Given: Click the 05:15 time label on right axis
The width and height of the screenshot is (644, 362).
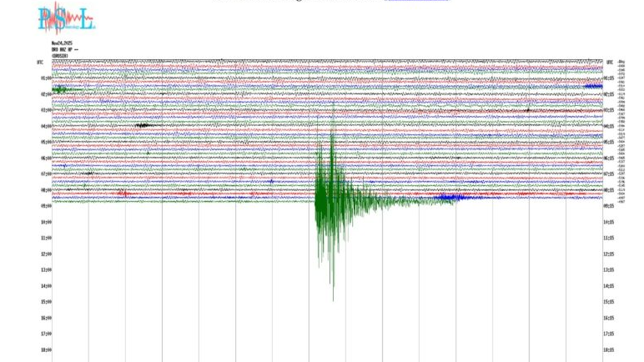Looking at the screenshot, I should (609, 143).
